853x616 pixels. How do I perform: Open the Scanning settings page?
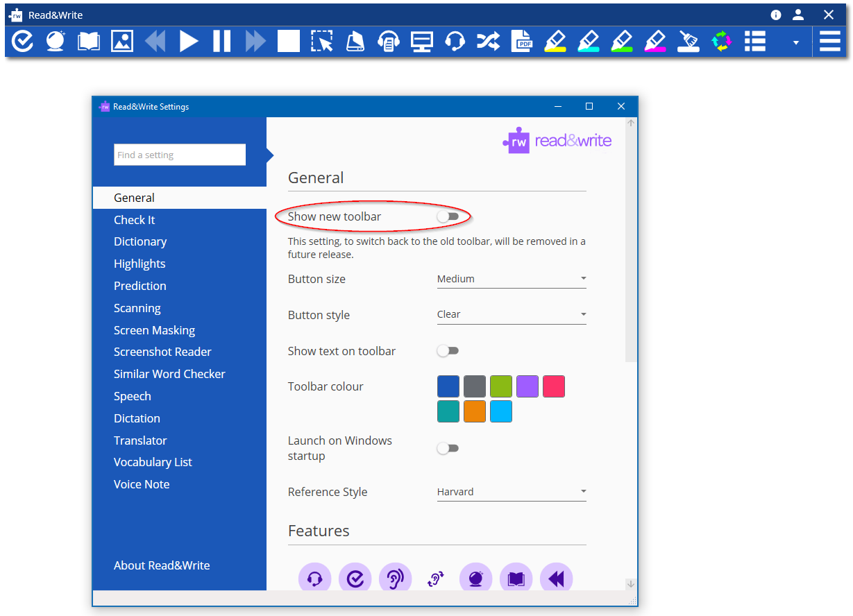coord(137,308)
